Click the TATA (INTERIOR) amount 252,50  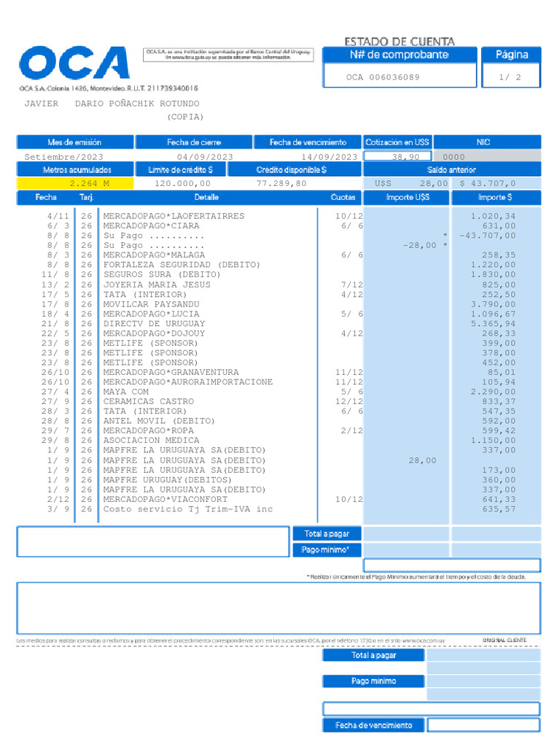pos(499,295)
